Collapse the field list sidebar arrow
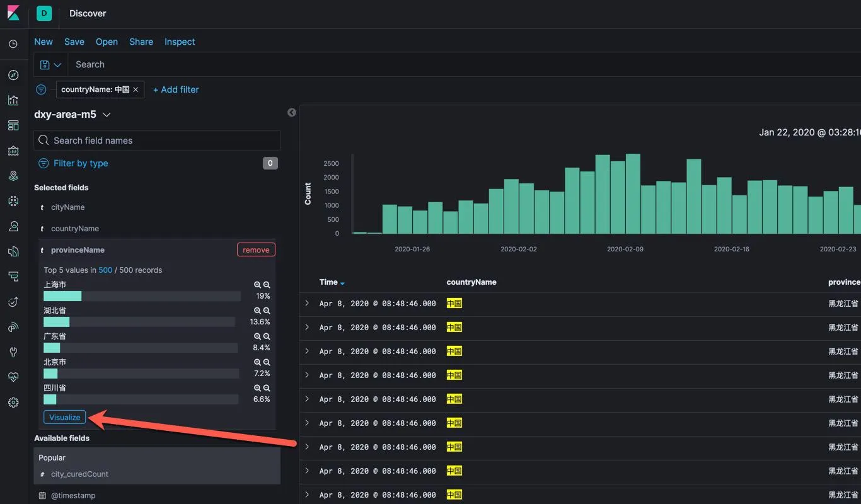This screenshot has width=861, height=504. [292, 112]
